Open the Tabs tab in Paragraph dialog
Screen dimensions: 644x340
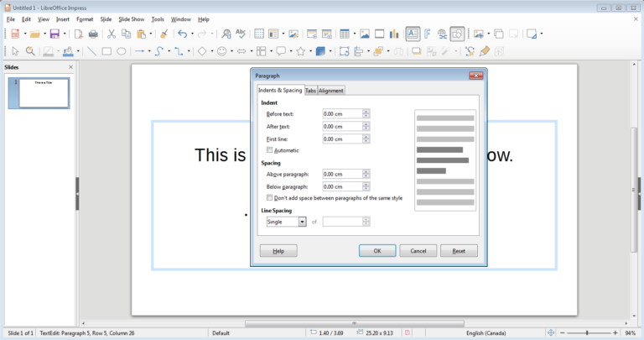pyautogui.click(x=310, y=91)
